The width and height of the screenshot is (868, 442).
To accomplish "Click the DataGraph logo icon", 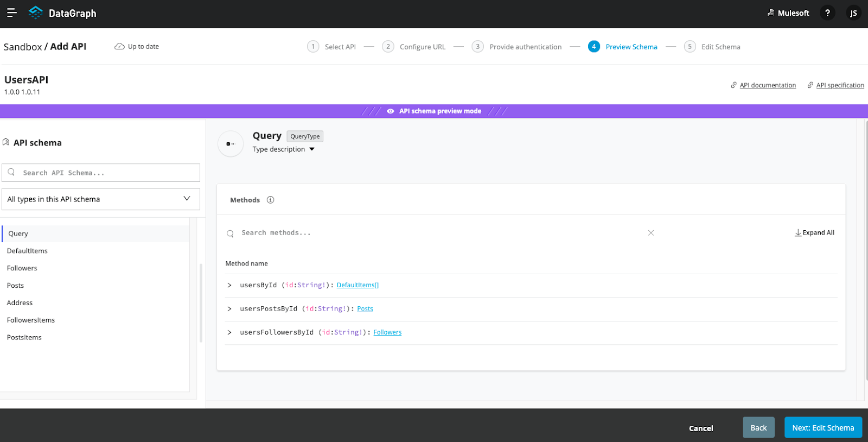I will [35, 12].
